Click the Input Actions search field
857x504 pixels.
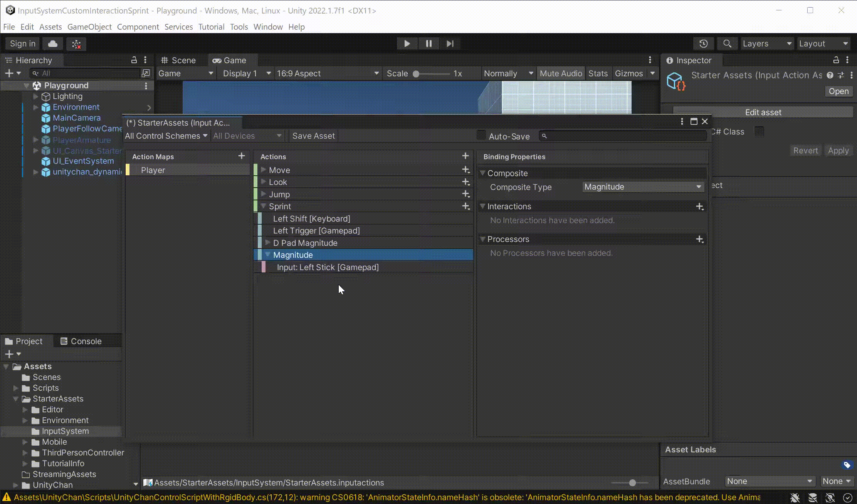click(x=623, y=136)
